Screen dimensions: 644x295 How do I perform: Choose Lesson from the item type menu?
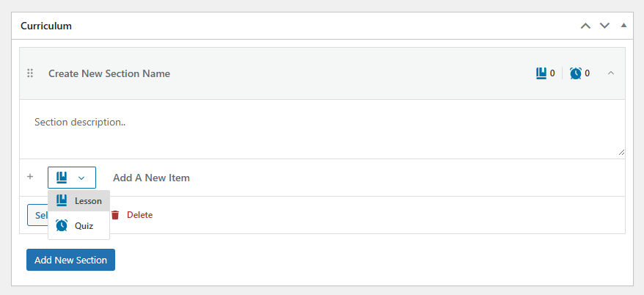pyautogui.click(x=79, y=201)
